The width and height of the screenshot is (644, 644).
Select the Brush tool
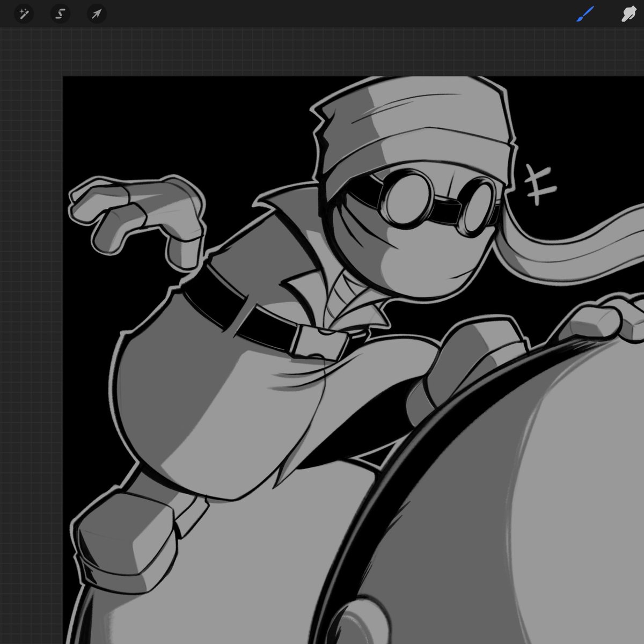(x=585, y=14)
